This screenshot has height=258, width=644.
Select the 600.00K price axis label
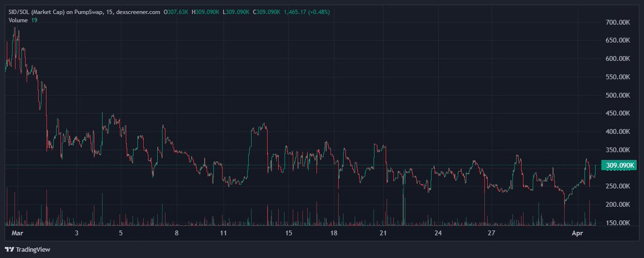tap(617, 59)
